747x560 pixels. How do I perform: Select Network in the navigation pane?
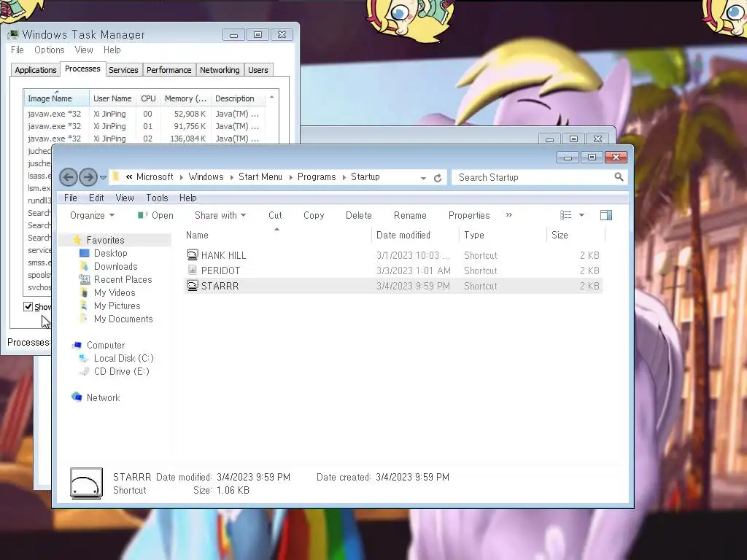[x=103, y=397]
